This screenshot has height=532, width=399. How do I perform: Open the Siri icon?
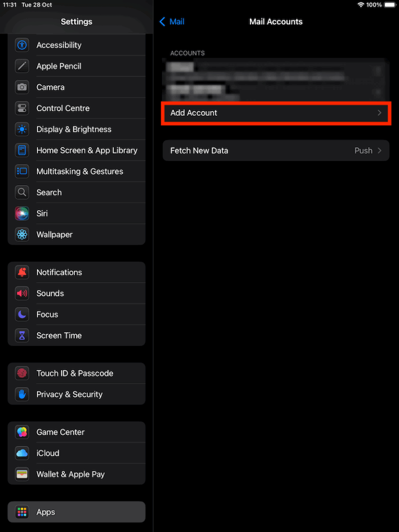point(22,214)
